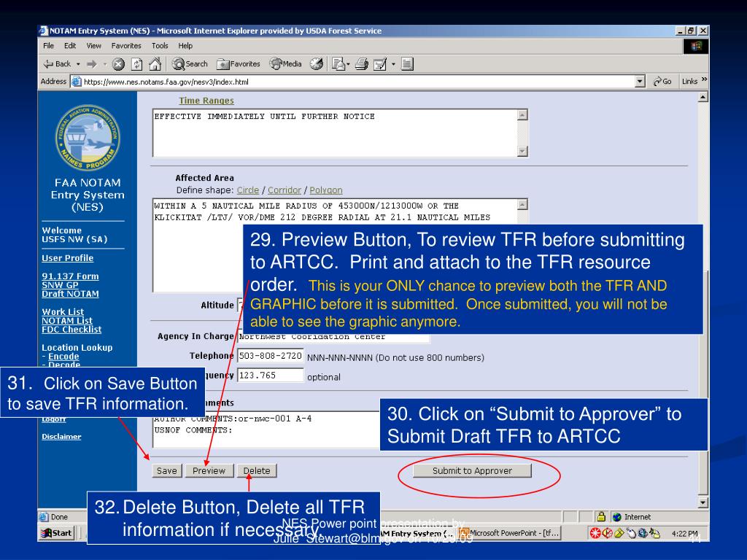Open the SNW GP link
Image resolution: width=747 pixels, height=560 pixels.
pos(60,285)
